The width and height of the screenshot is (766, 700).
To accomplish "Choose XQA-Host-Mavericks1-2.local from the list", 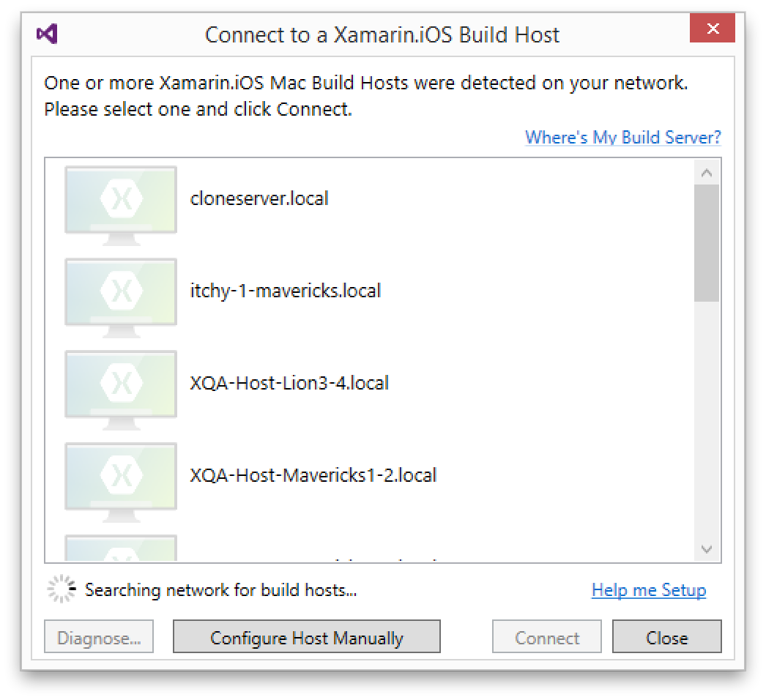I will coord(313,475).
